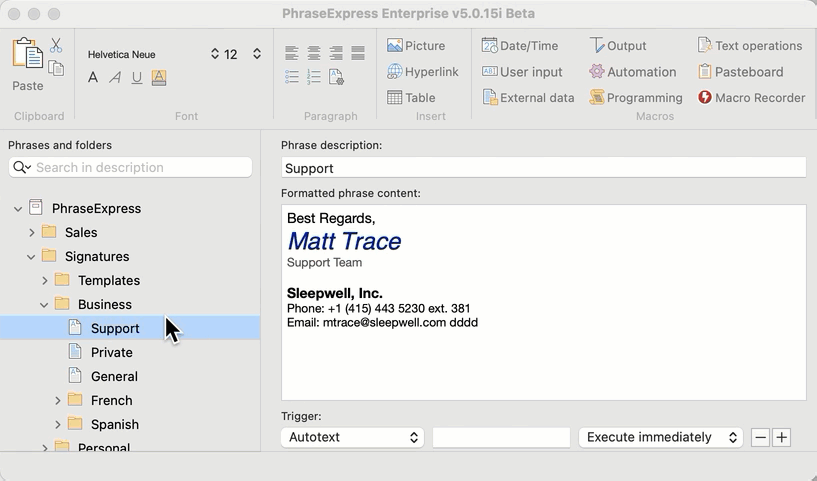The image size is (817, 481).
Task: Select the Business folder
Action: click(105, 304)
